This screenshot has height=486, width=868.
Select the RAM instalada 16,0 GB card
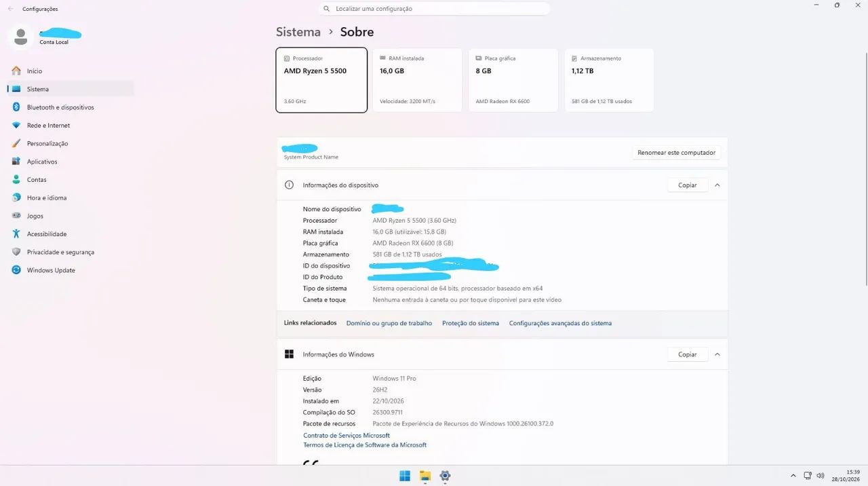tap(417, 79)
